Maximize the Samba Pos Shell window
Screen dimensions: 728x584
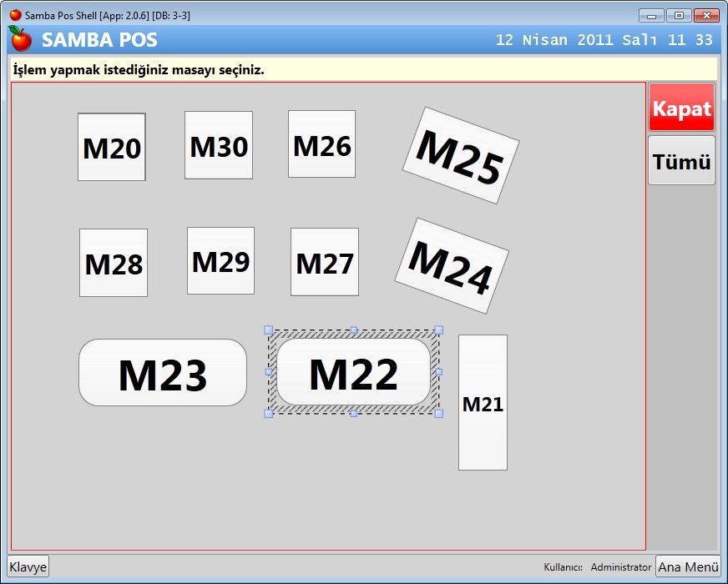coord(679,16)
